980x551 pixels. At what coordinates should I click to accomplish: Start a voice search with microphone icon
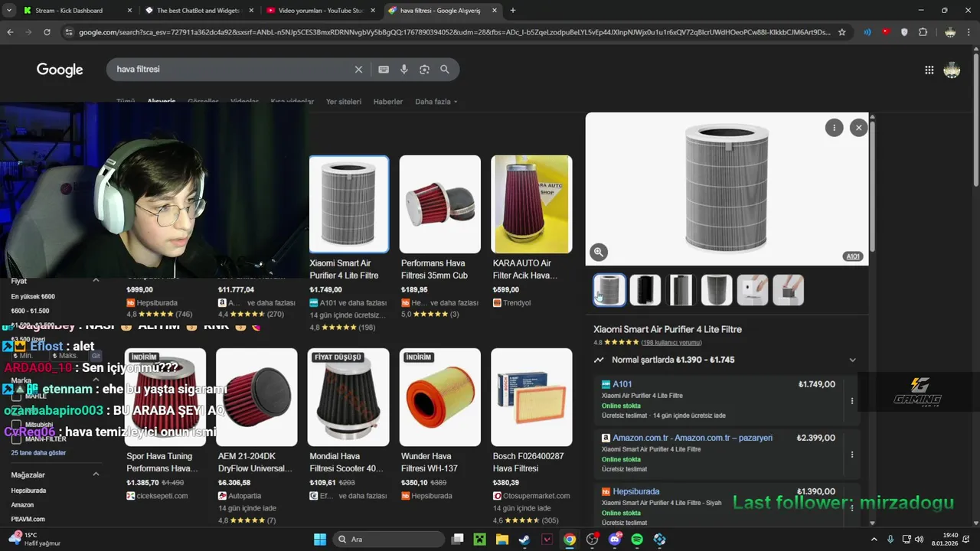(x=404, y=70)
